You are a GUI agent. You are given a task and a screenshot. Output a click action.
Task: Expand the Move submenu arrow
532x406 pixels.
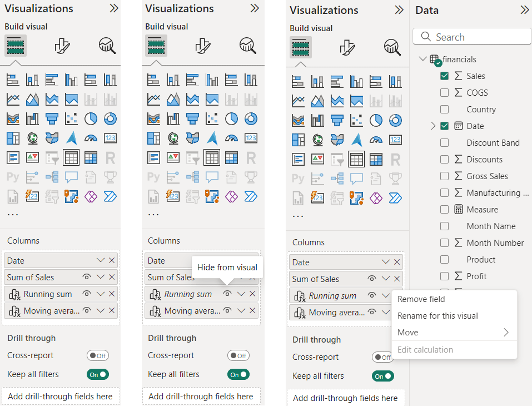506,333
